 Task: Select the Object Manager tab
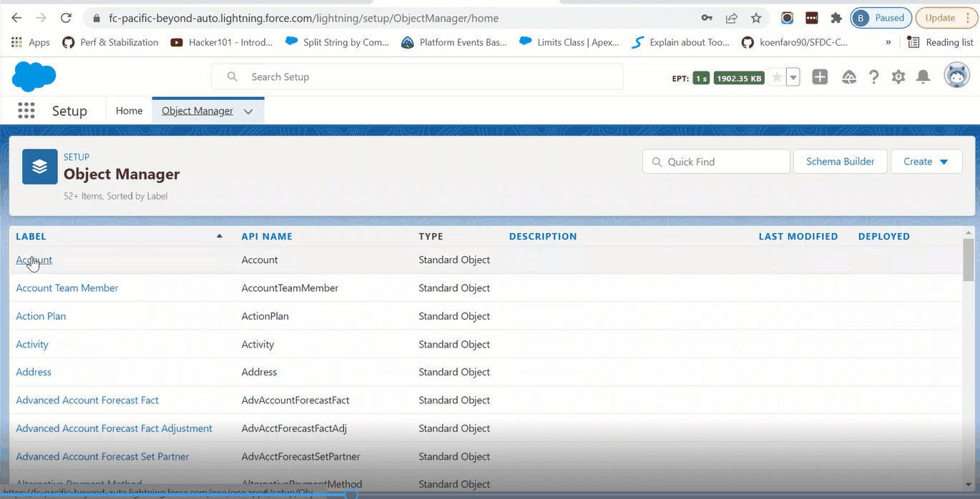(x=197, y=111)
